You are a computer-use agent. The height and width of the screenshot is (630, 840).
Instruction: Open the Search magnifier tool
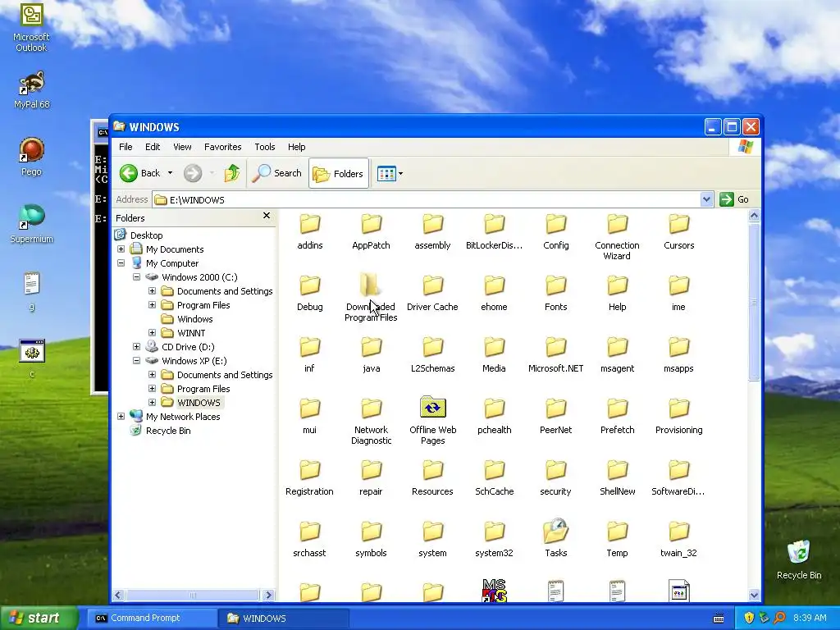tap(277, 173)
